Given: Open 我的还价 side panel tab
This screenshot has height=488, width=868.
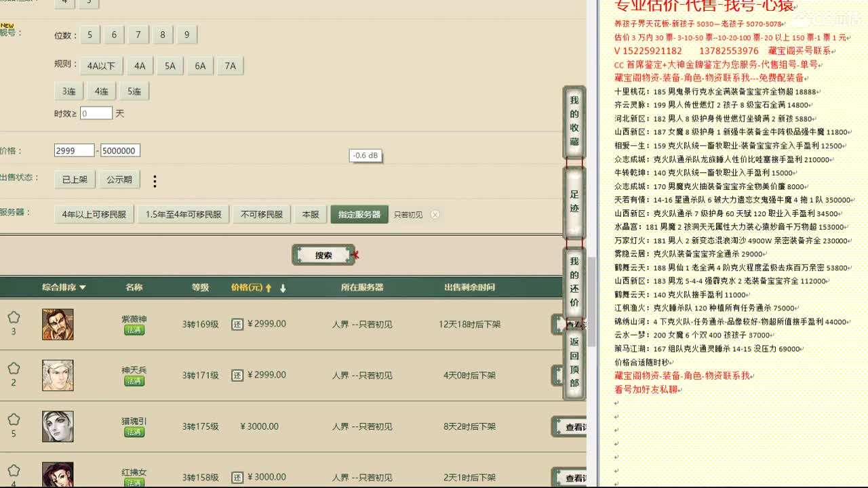Looking at the screenshot, I should [x=574, y=282].
